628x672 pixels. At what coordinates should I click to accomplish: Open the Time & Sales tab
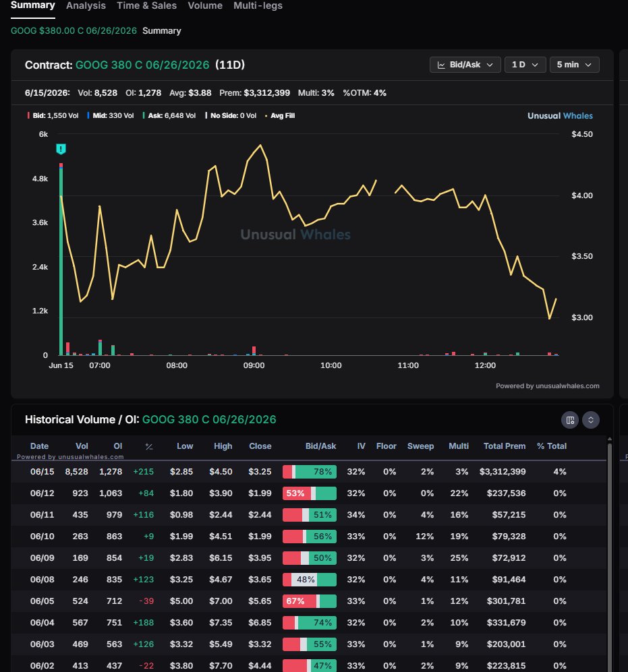[x=146, y=5]
